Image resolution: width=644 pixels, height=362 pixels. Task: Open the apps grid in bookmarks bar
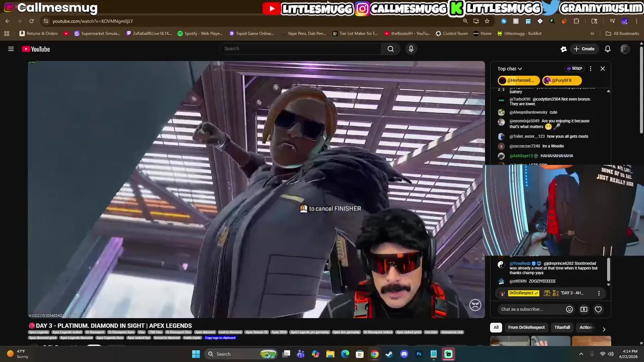7,34
